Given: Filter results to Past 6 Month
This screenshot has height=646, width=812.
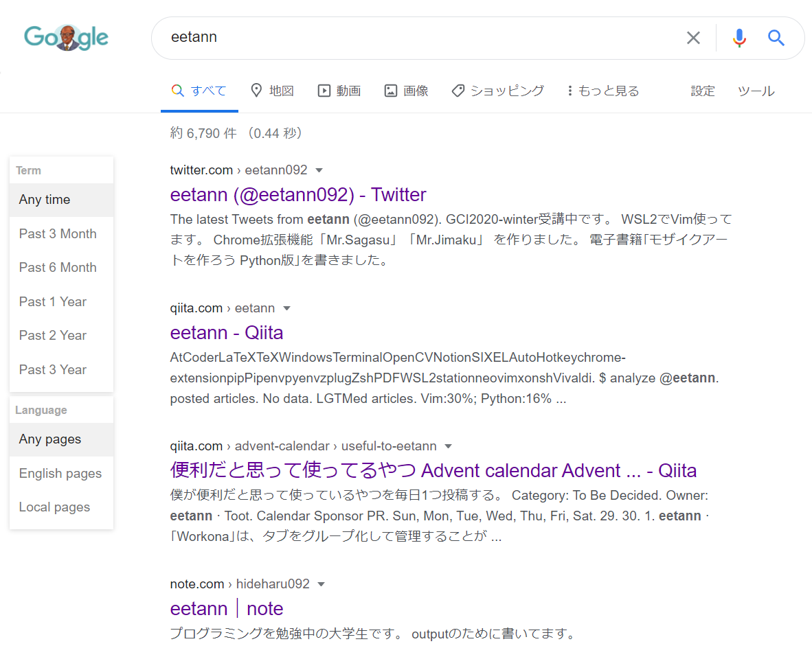Looking at the screenshot, I should (x=62, y=268).
